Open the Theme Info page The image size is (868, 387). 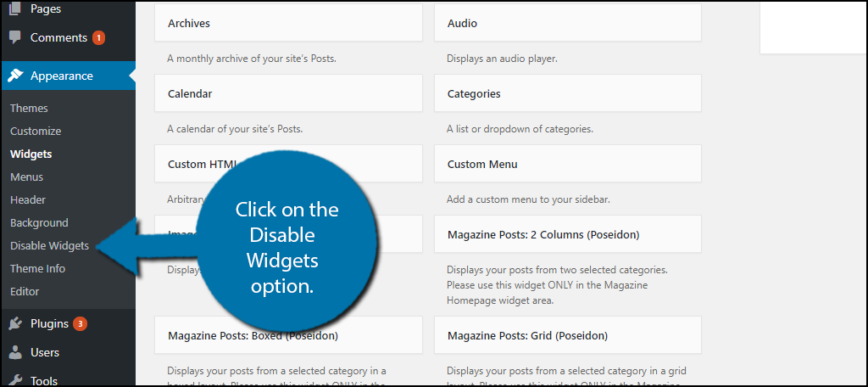tap(37, 268)
